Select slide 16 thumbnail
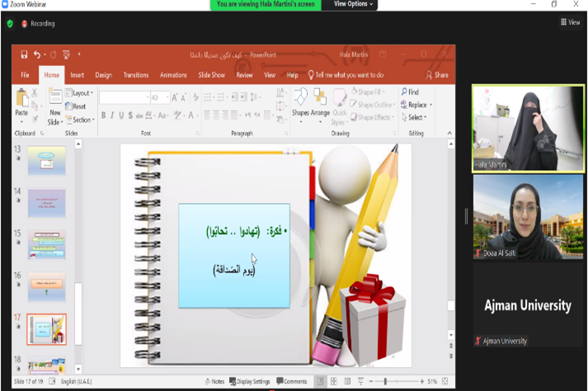Image resolution: width=588 pixels, height=391 pixels. click(46, 285)
